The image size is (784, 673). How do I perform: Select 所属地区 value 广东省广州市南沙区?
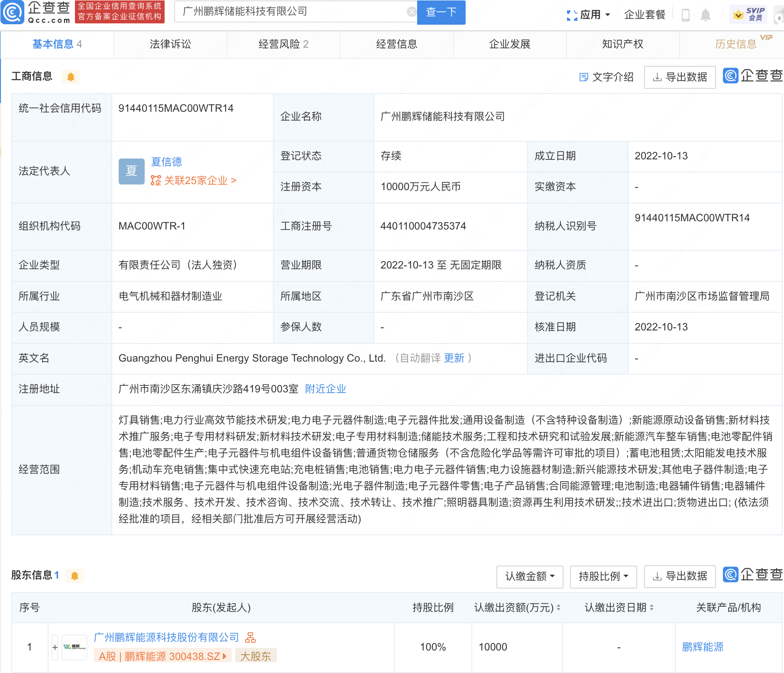pyautogui.click(x=427, y=296)
